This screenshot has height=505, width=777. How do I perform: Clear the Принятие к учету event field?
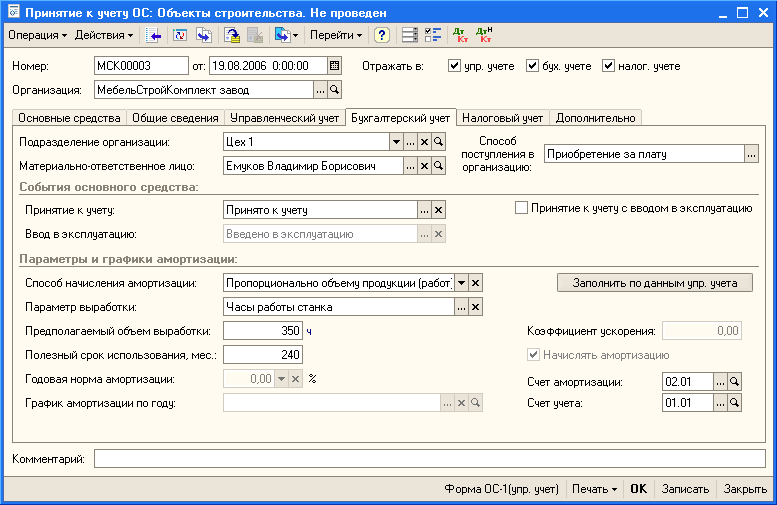(438, 210)
